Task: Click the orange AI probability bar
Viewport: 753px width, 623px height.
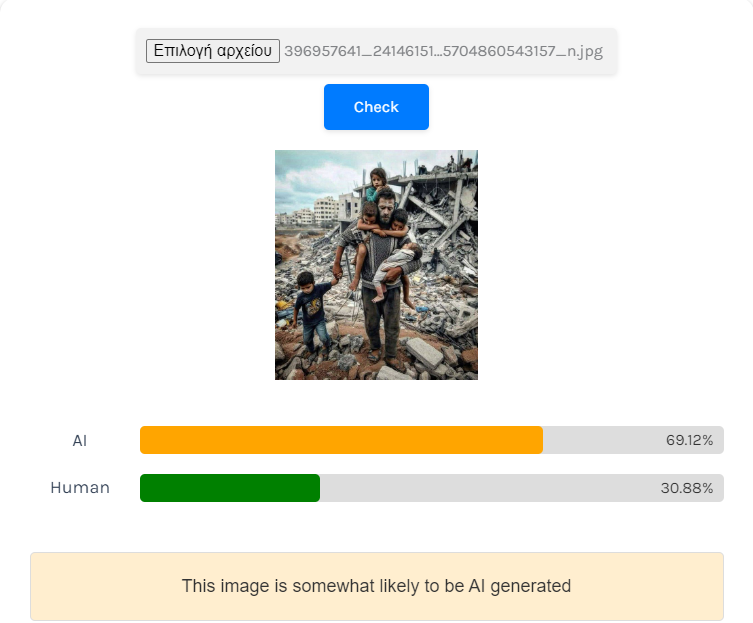Action: coord(341,440)
